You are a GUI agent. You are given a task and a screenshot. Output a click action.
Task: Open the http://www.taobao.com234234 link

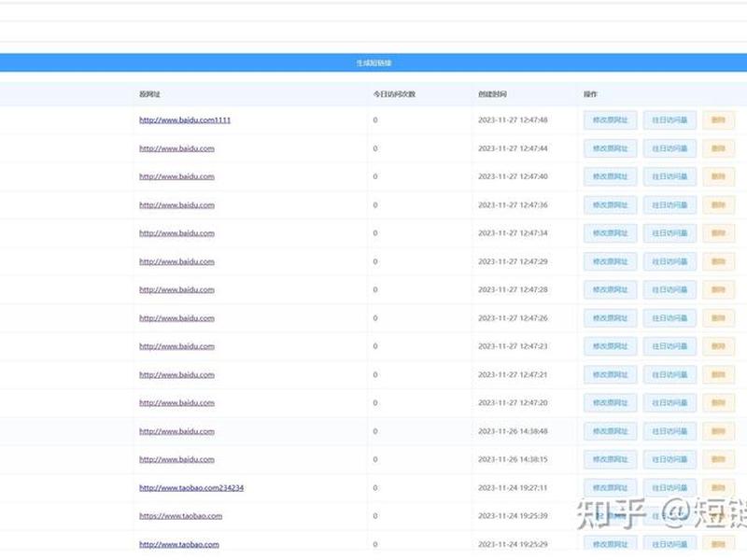tap(191, 488)
